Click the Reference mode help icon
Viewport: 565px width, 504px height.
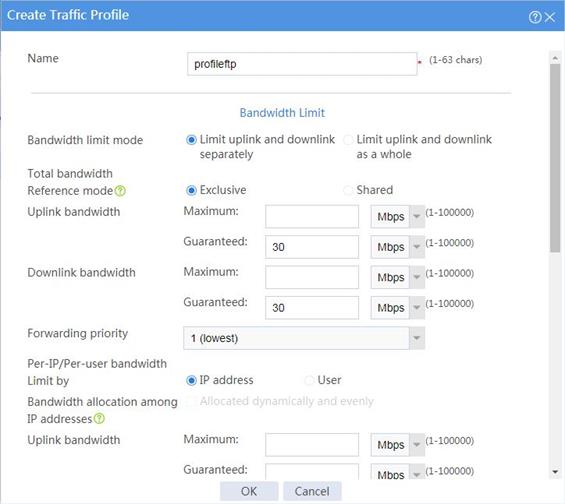(x=120, y=191)
